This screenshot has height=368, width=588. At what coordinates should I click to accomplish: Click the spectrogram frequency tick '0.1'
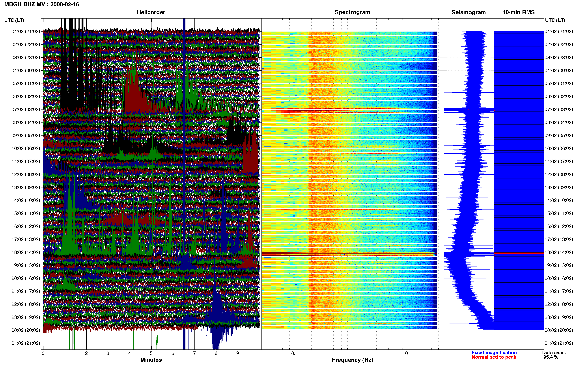point(295,353)
